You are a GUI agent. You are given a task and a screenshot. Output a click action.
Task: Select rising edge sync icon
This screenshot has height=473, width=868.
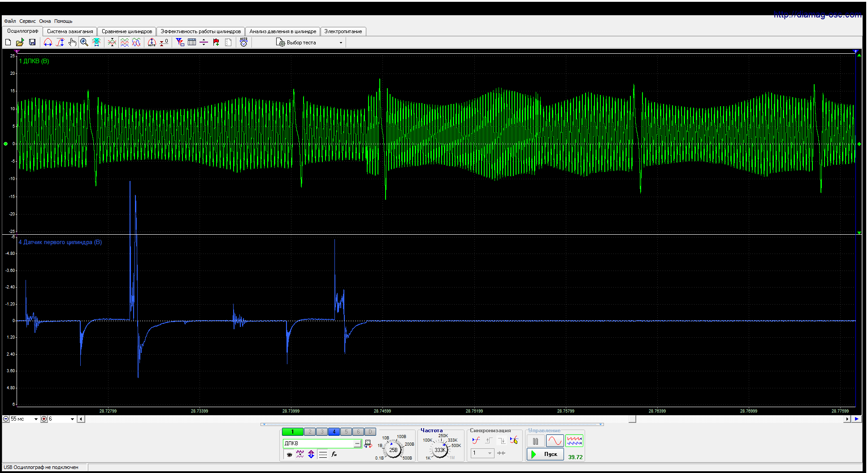coord(489,441)
